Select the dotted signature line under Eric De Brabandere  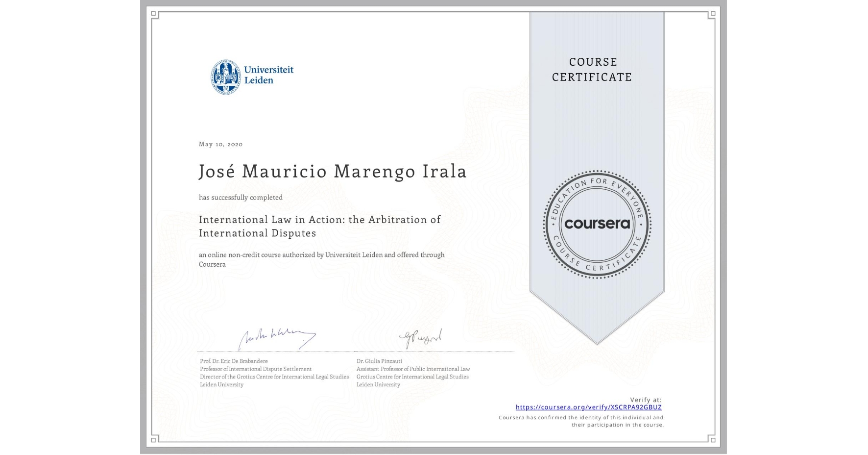point(274,351)
